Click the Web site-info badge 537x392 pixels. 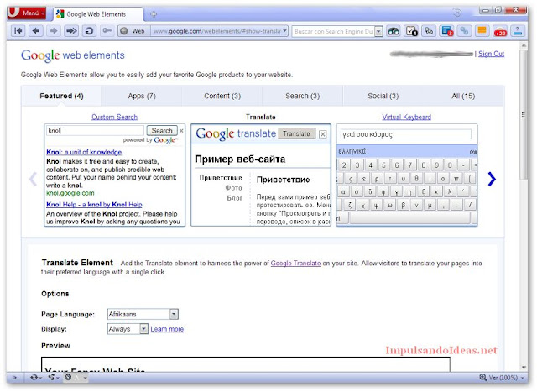(x=133, y=31)
